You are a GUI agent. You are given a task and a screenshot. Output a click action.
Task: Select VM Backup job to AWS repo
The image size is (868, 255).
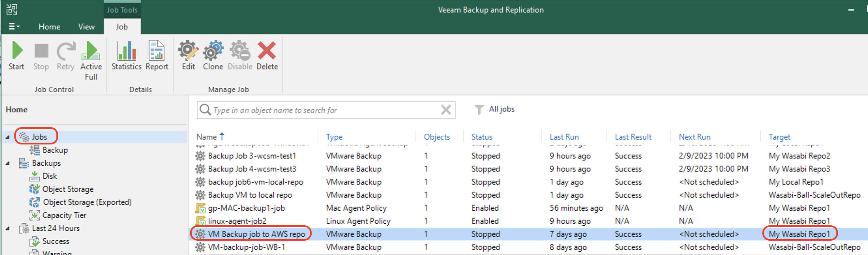[x=528, y=234]
